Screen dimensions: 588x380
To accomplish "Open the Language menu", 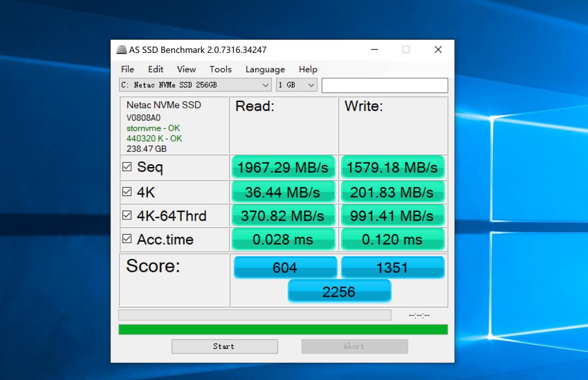I will pos(265,69).
